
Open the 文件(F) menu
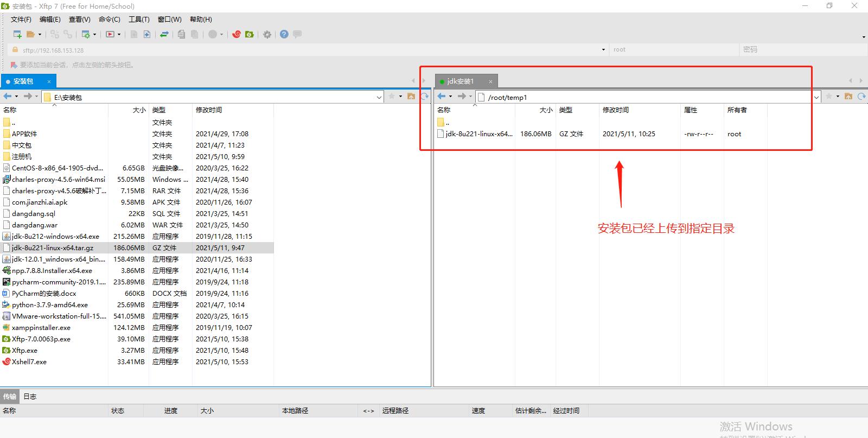click(21, 19)
